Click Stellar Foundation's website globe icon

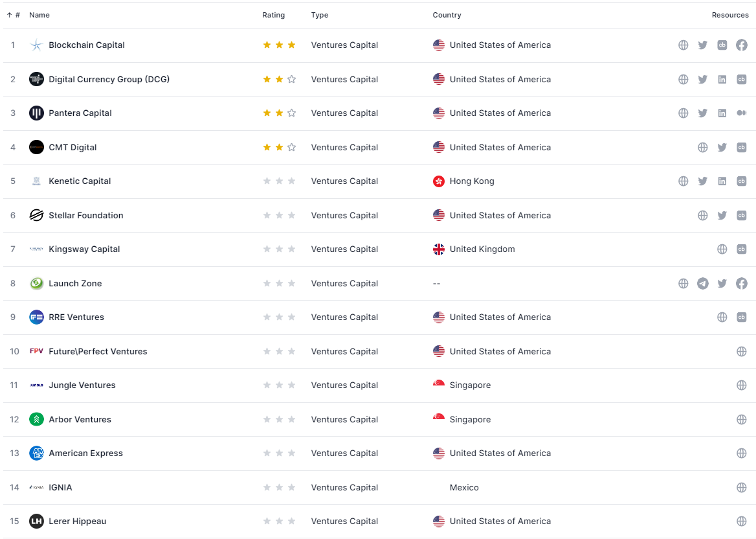tap(703, 216)
